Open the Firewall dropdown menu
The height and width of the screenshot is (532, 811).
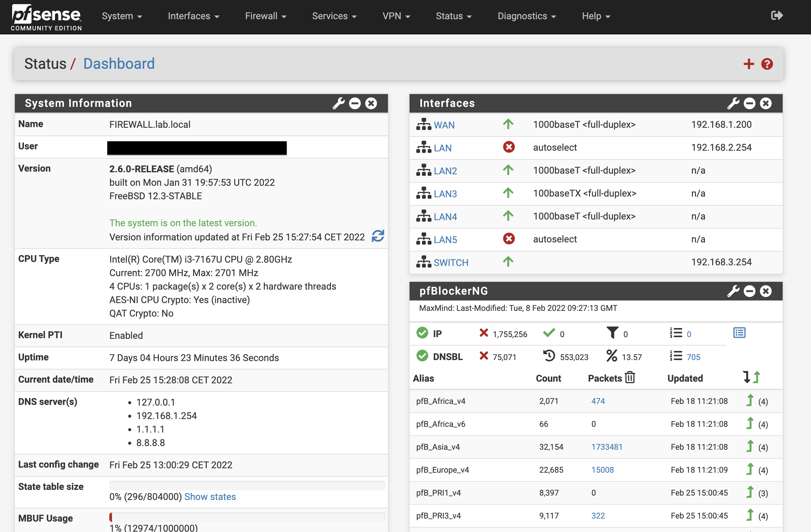[266, 16]
